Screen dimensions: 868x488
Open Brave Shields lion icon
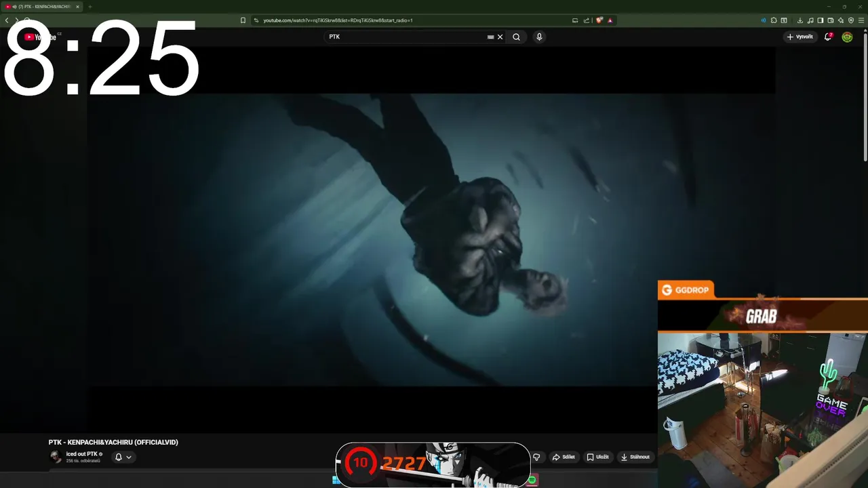[x=599, y=20]
